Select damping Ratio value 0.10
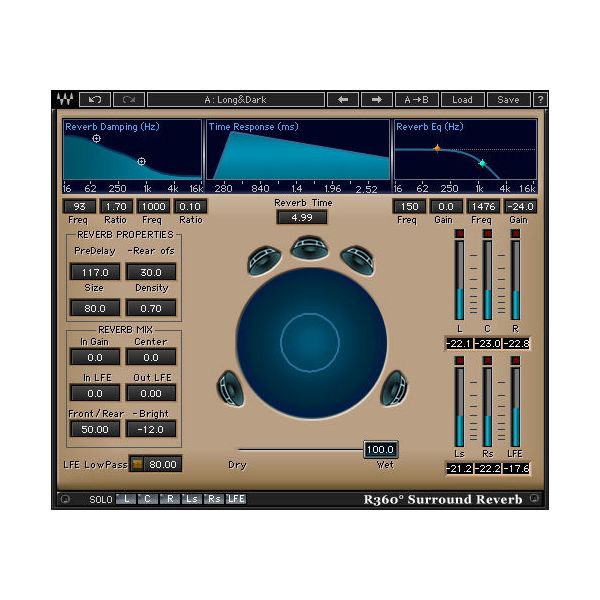 coord(190,206)
